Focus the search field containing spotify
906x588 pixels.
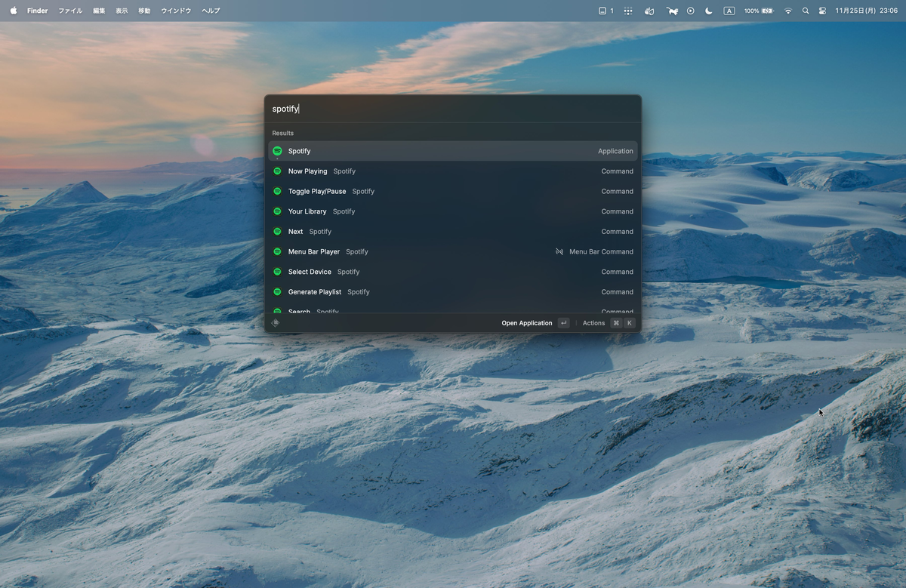coord(453,109)
